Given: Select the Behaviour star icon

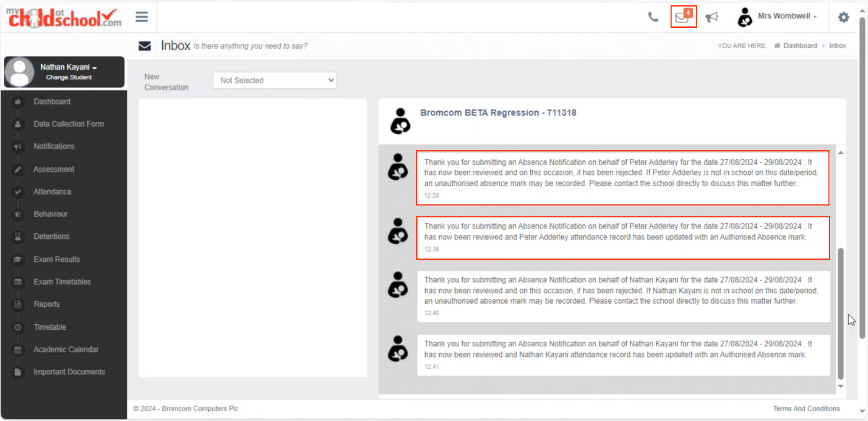Looking at the screenshot, I should pyautogui.click(x=18, y=214).
